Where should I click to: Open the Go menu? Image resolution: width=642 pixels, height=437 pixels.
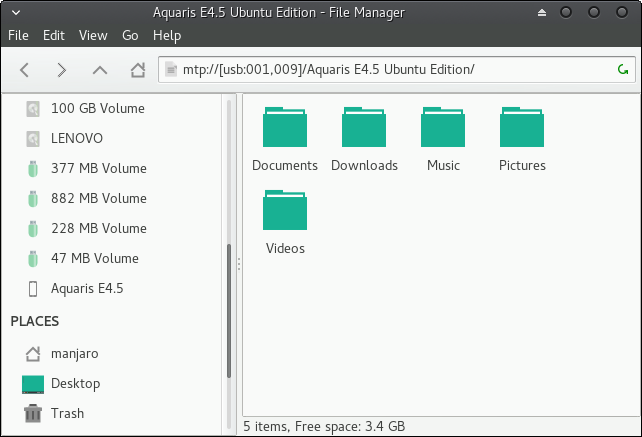130,35
